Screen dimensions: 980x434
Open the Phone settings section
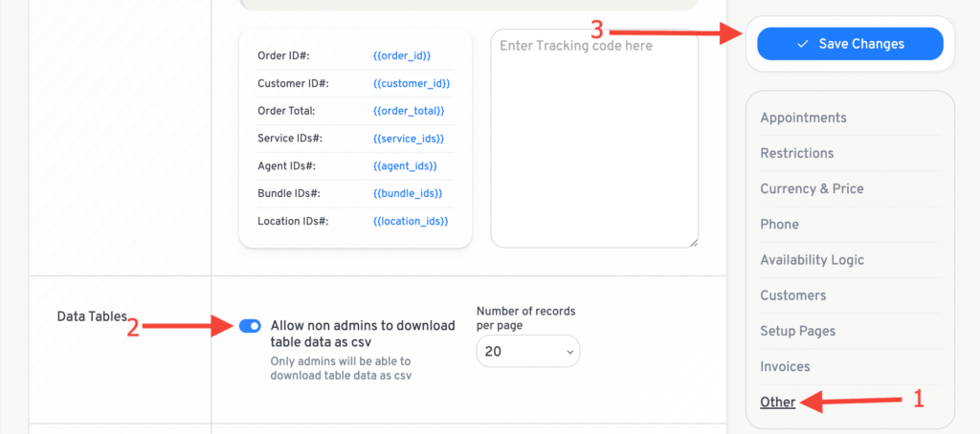pyautogui.click(x=779, y=224)
